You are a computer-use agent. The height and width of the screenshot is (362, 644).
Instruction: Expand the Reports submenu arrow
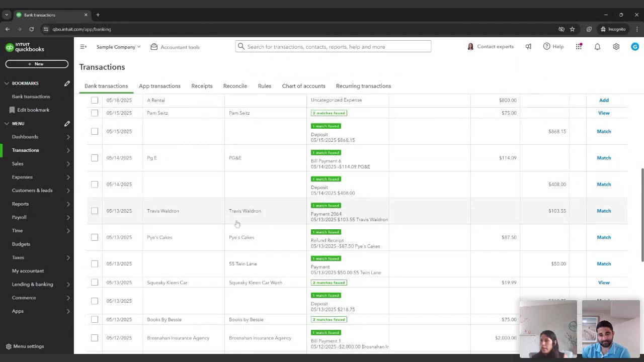68,204
